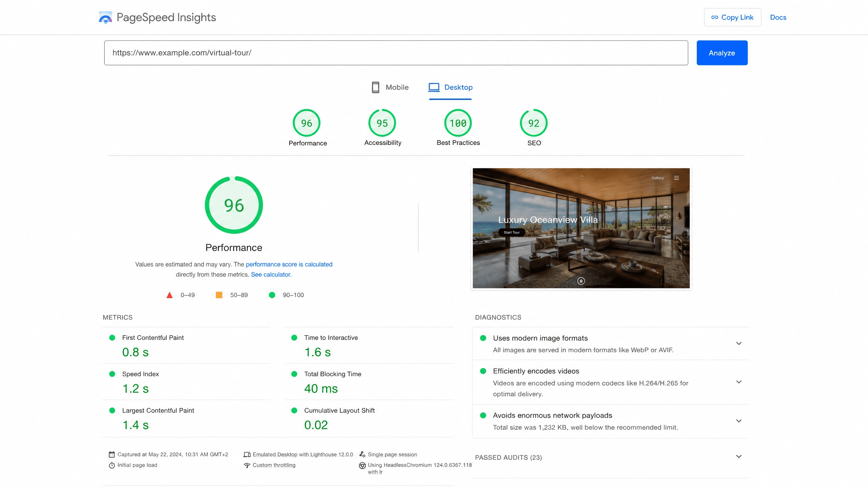Screen dimensions: 868x488
Task: Click the Largest Contentful Paint value 1.4 s
Action: point(135,425)
